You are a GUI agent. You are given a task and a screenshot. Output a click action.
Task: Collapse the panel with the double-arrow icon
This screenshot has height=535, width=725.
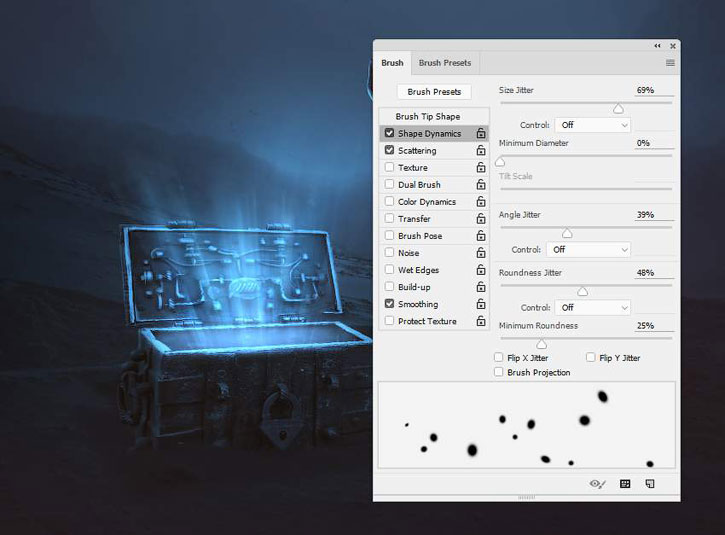657,46
